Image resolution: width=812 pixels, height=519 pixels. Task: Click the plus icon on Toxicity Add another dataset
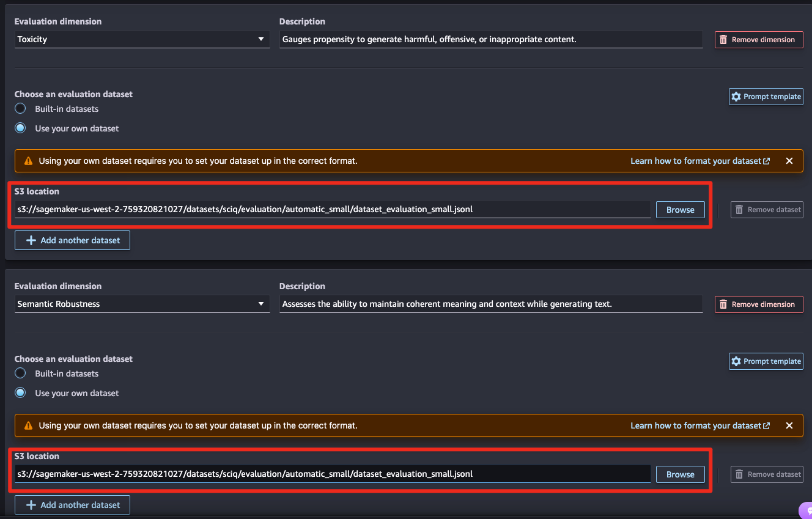31,240
